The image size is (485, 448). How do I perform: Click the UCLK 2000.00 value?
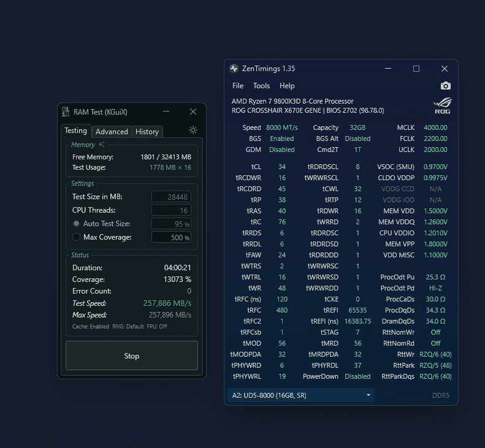click(x=435, y=150)
